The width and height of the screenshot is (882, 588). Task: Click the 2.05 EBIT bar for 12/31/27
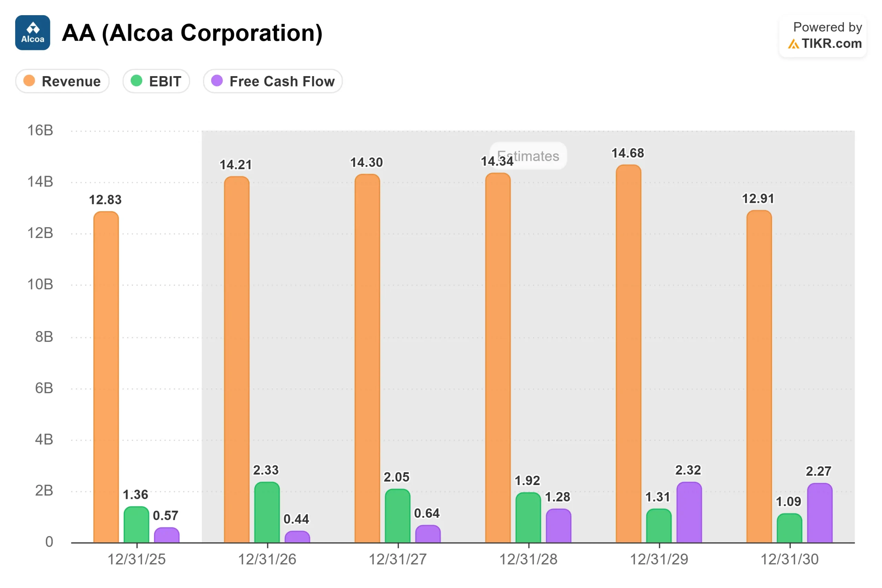point(398,516)
